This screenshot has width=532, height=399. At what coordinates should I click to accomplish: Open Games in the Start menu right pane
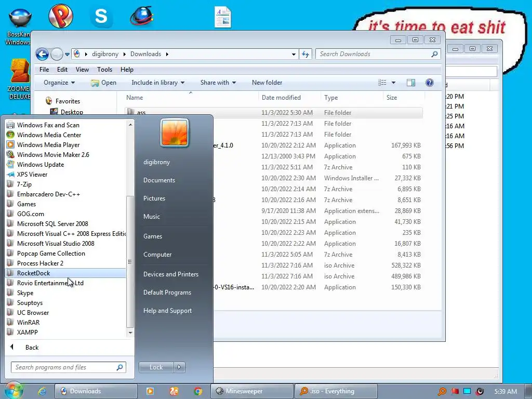click(153, 236)
